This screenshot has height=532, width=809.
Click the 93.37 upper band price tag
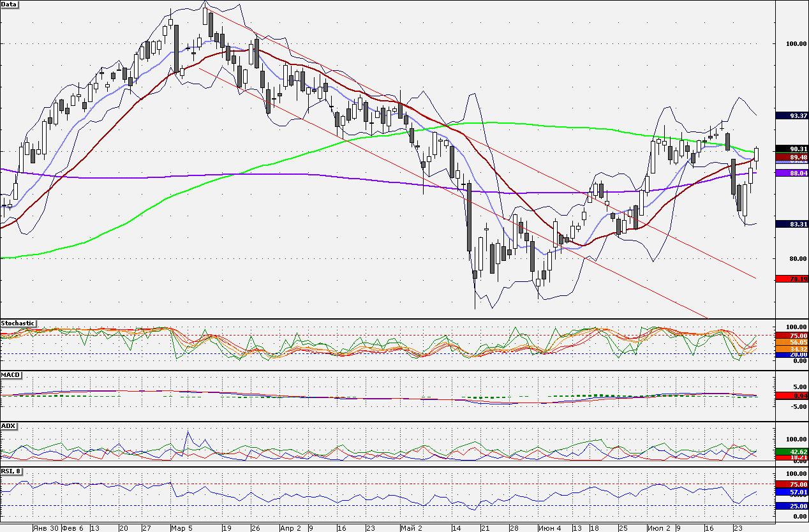(790, 115)
